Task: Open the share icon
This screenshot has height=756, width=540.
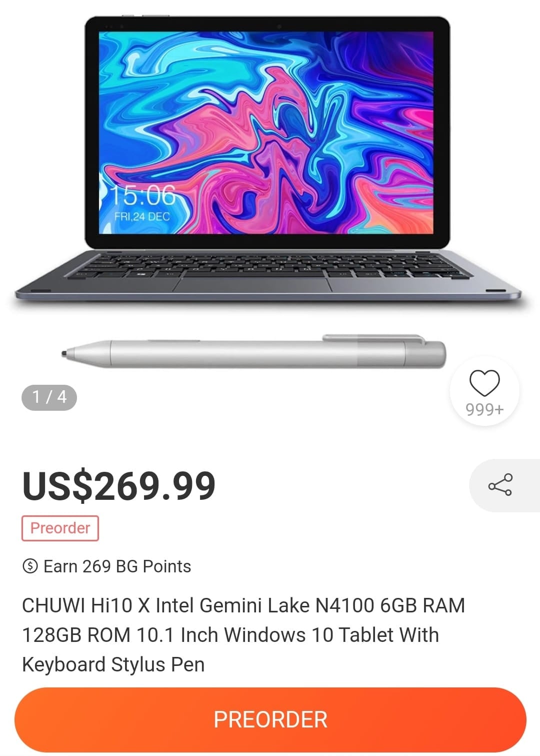Action: [500, 485]
